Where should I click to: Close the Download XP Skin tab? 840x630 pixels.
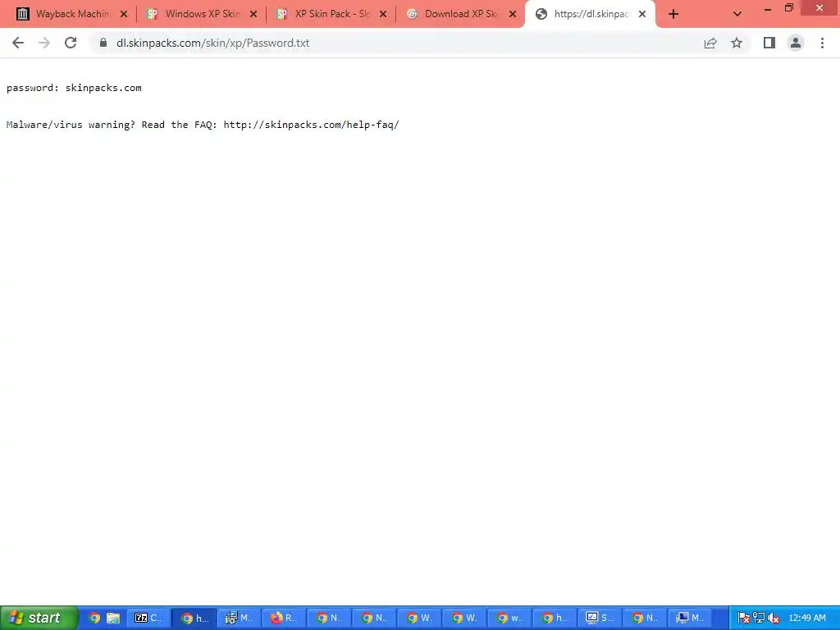tap(513, 14)
